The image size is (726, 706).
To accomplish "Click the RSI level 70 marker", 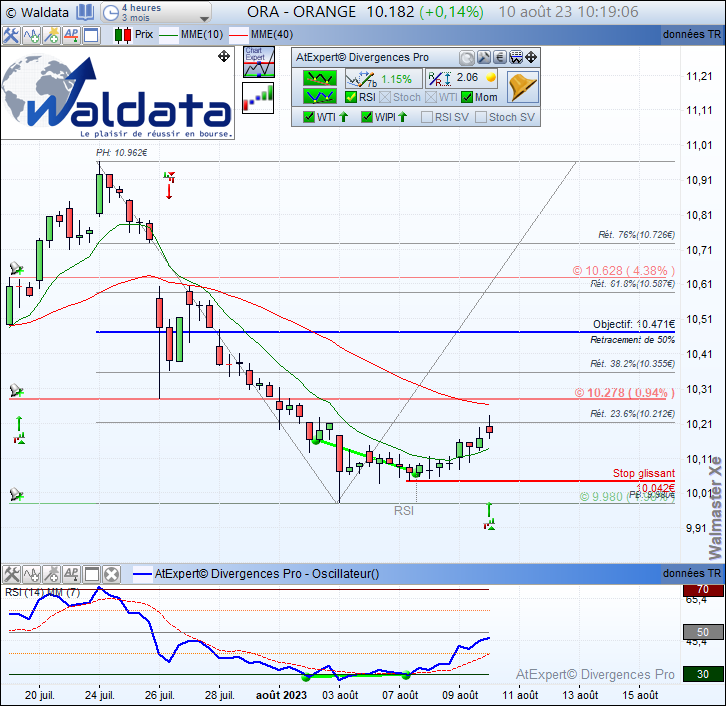I will [703, 589].
